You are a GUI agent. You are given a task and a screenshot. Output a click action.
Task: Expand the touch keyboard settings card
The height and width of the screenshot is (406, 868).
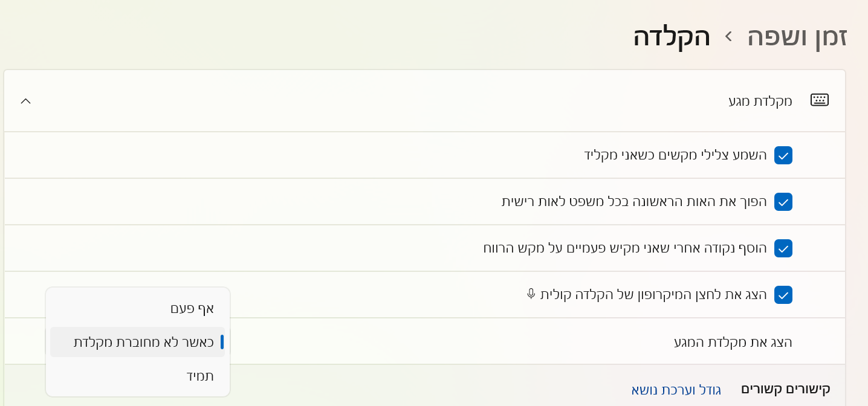coord(25,101)
